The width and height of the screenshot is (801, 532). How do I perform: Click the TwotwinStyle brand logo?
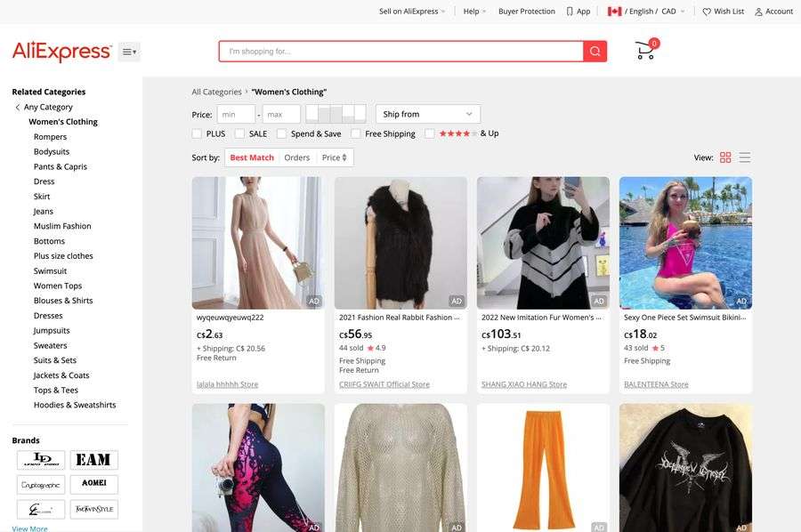tap(94, 509)
